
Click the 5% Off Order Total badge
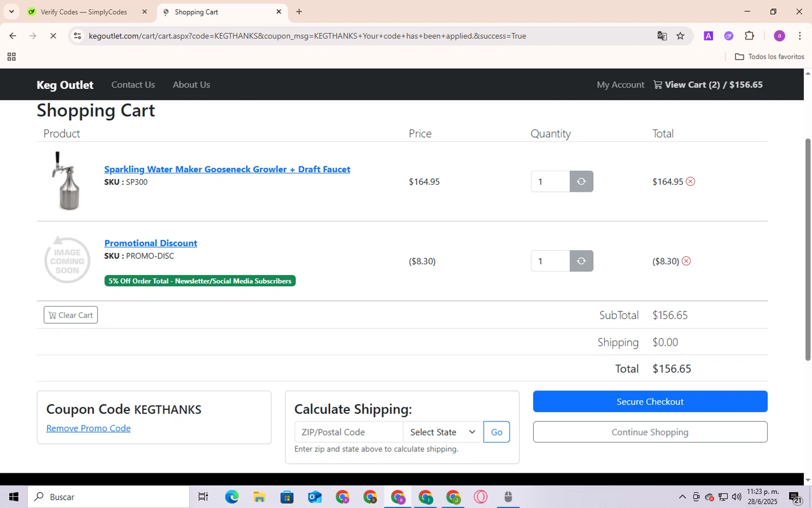200,281
